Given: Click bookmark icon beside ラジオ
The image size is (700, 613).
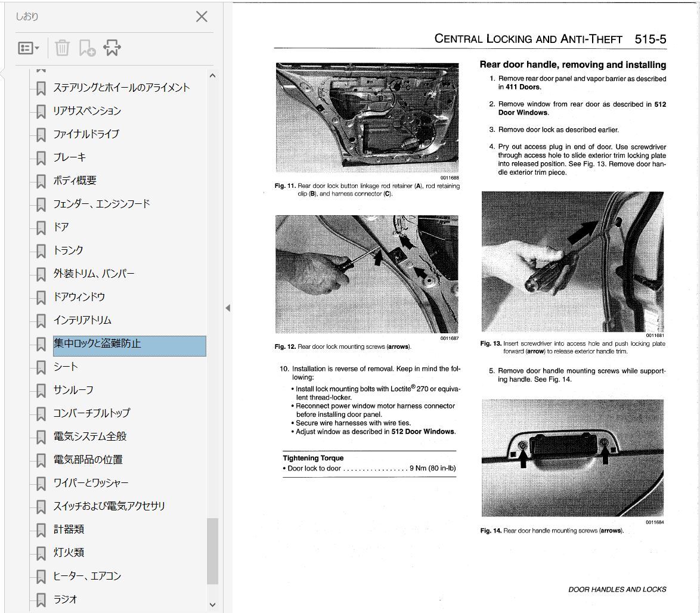Looking at the screenshot, I should [41, 600].
